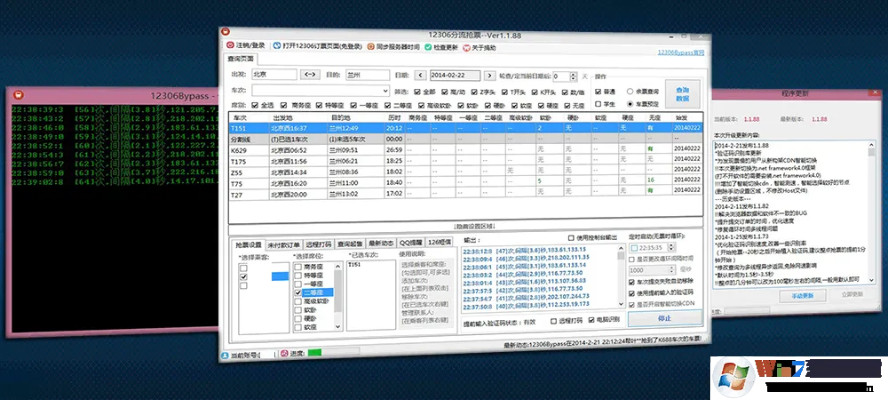Click 手动更新 in the update window

point(802,296)
